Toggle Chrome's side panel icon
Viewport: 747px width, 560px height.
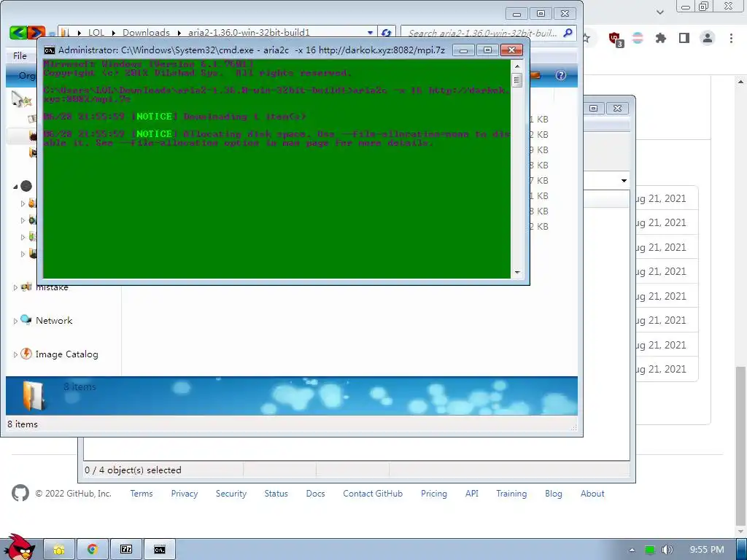(684, 38)
